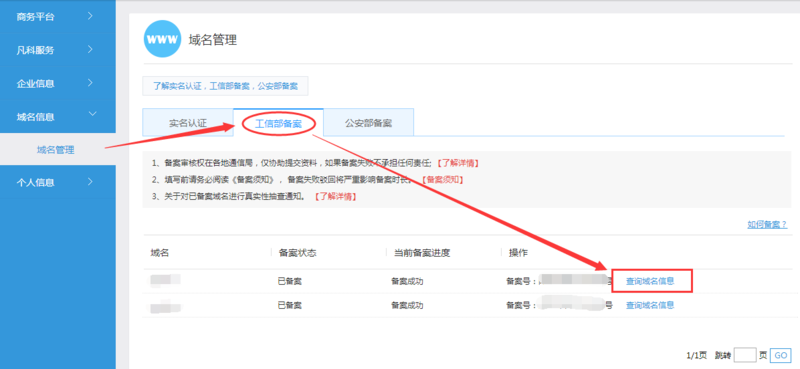Click the 备案状态 column header
Screen dimensions: 800x369
point(297,253)
